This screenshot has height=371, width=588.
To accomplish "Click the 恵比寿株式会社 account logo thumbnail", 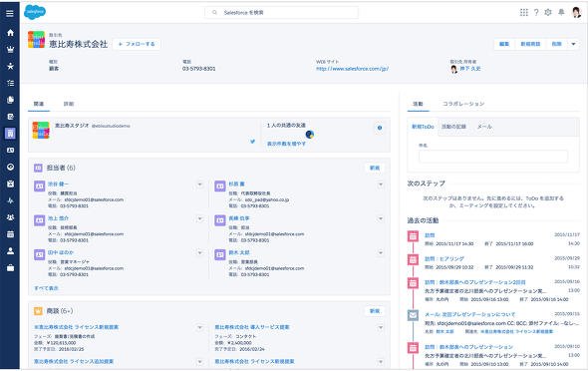I will click(36, 40).
